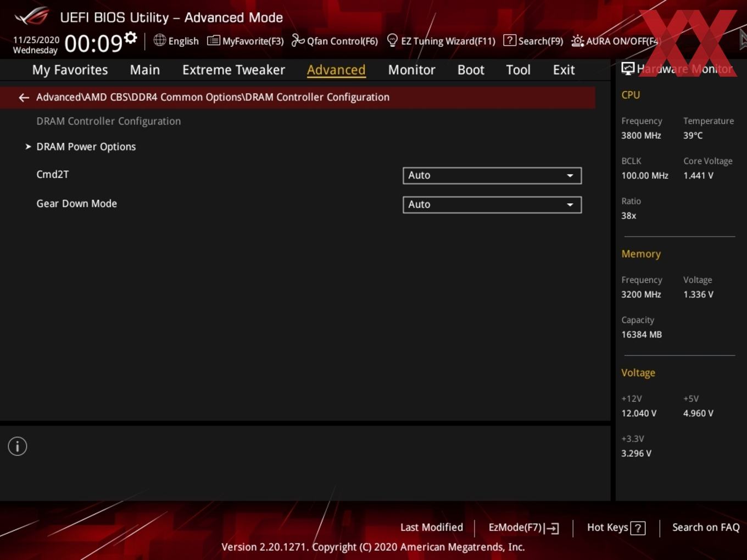747x560 pixels.
Task: Click the info icon in help panel
Action: (18, 446)
